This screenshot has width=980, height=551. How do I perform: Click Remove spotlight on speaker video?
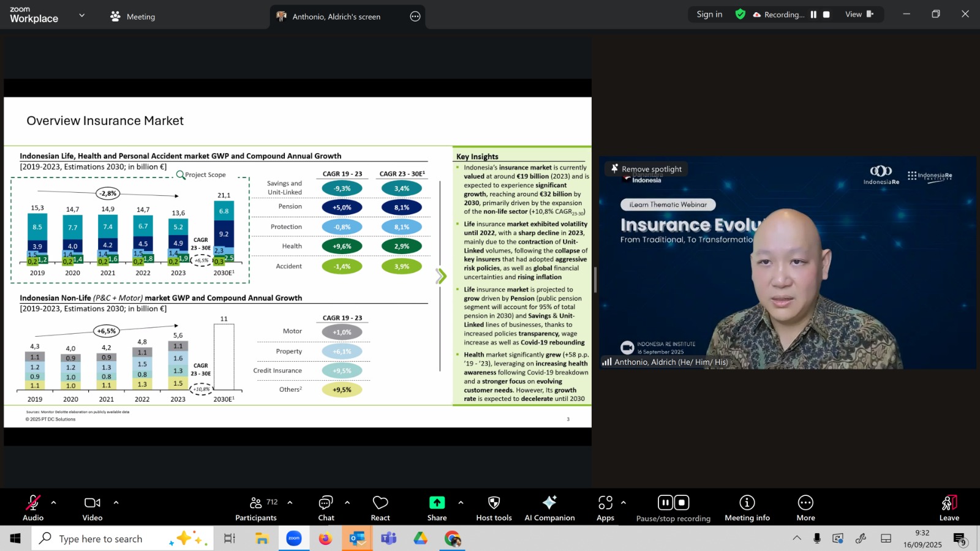646,169
